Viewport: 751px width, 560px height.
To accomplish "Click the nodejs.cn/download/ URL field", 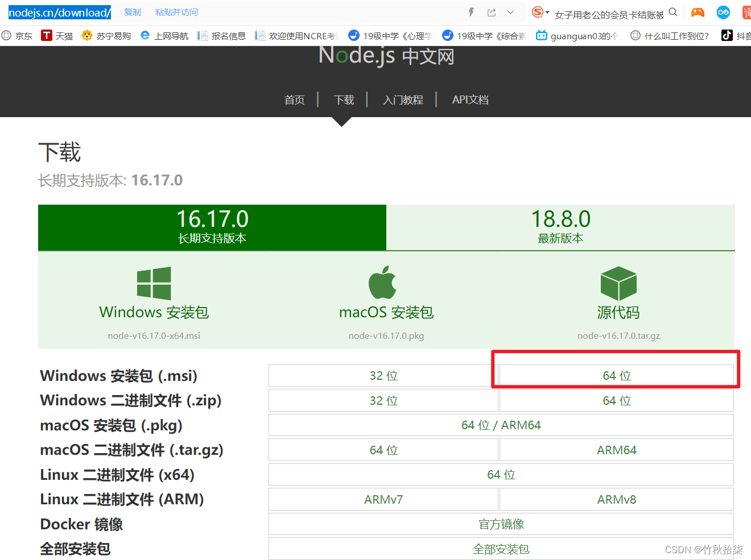I will pyautogui.click(x=60, y=13).
